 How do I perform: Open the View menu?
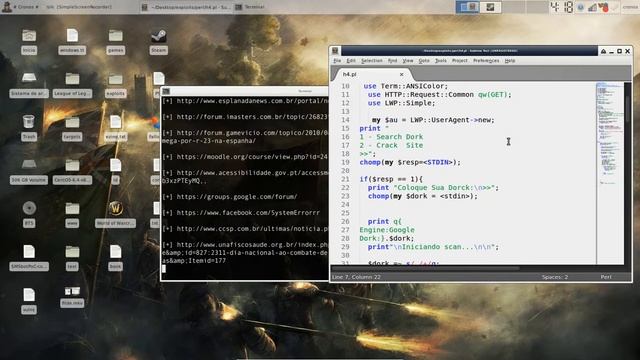point(408,60)
